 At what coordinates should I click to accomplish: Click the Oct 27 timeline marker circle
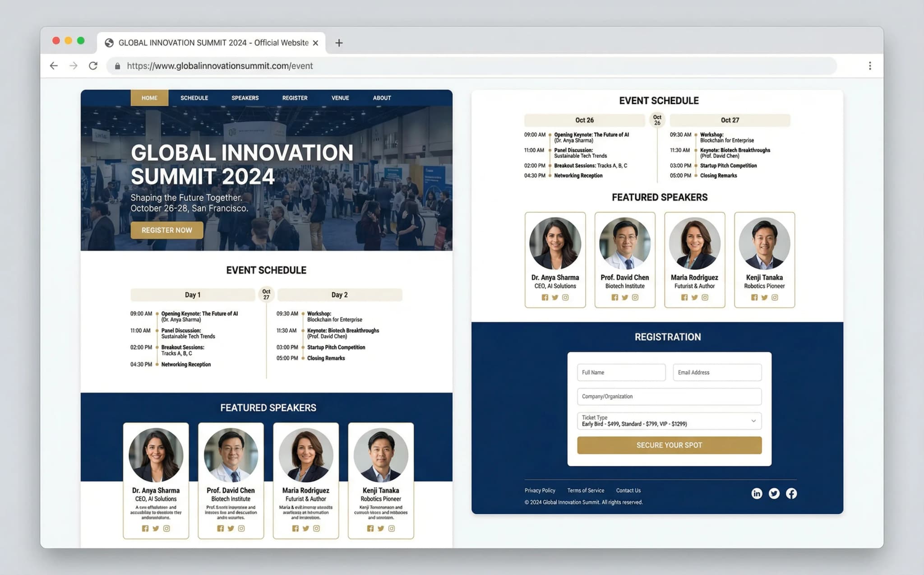(x=266, y=294)
